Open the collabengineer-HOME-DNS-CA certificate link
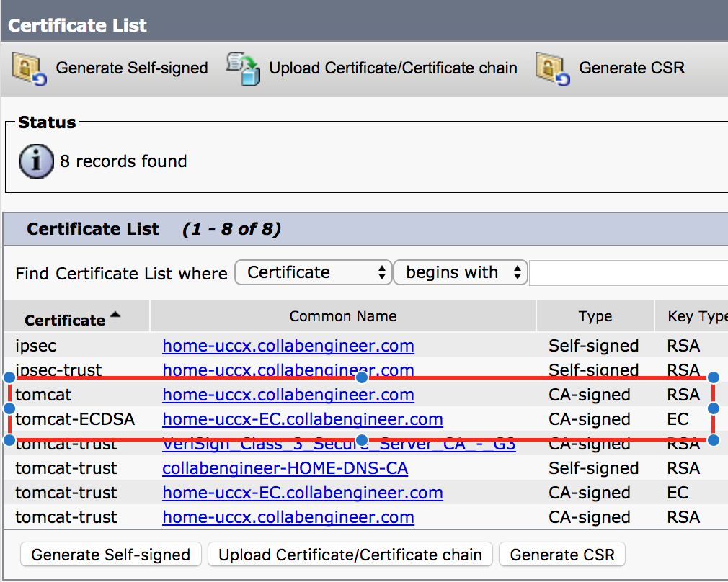 [285, 468]
